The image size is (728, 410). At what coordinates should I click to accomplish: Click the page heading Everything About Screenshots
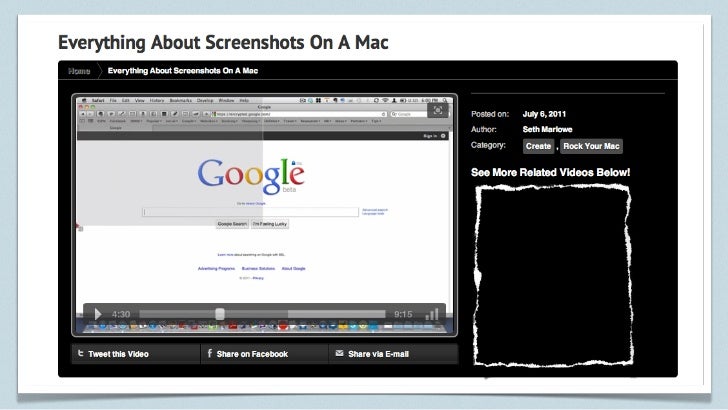[223, 43]
